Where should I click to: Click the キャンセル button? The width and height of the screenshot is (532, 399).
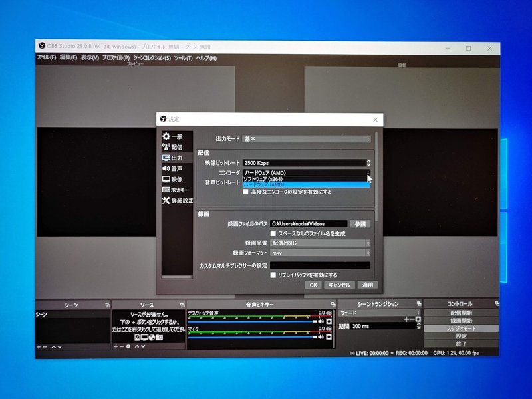click(x=339, y=285)
